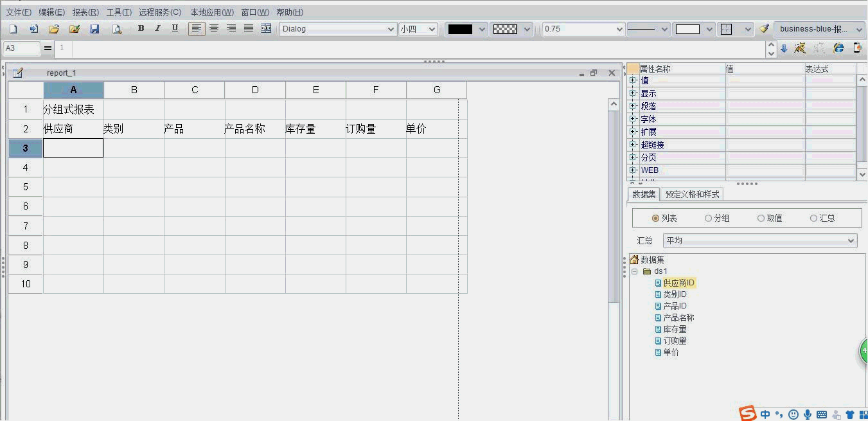This screenshot has height=421, width=868.
Task: Justify the cell text
Action: click(x=249, y=28)
